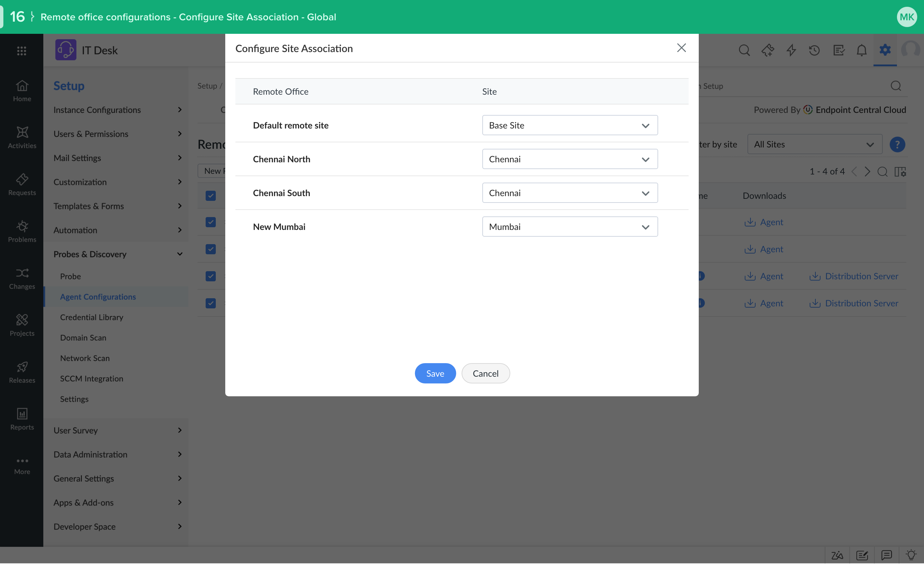Go to next page arrow in pagination

point(867,172)
